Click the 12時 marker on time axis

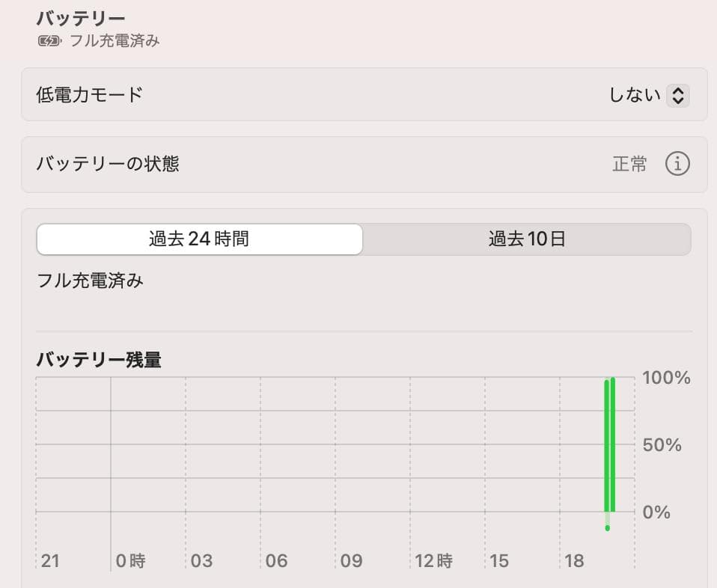[434, 561]
